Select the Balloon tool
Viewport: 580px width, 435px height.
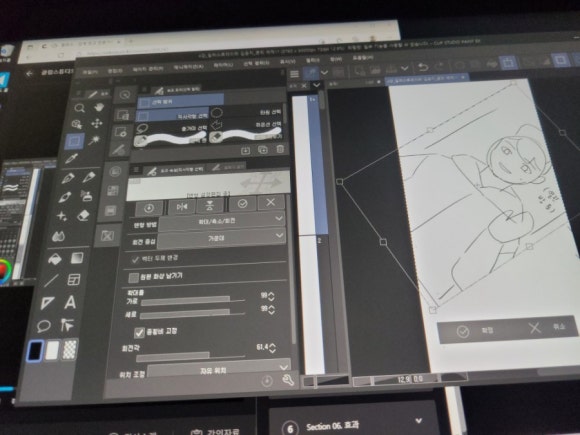pos(44,326)
